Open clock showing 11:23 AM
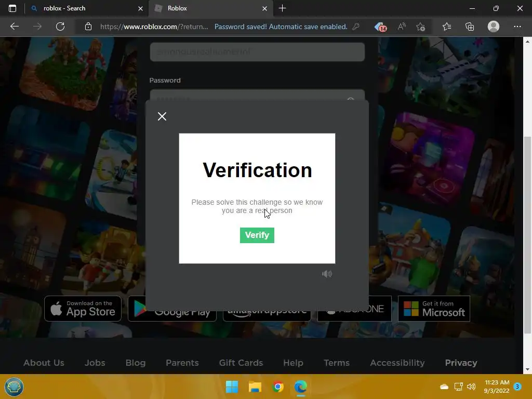This screenshot has height=399, width=532. (x=497, y=387)
